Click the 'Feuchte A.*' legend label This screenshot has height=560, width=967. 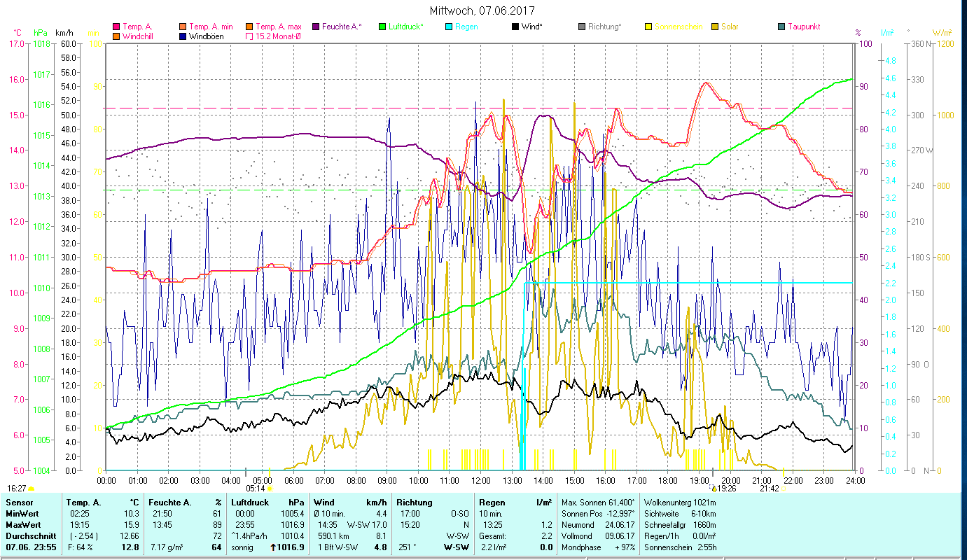tap(342, 27)
